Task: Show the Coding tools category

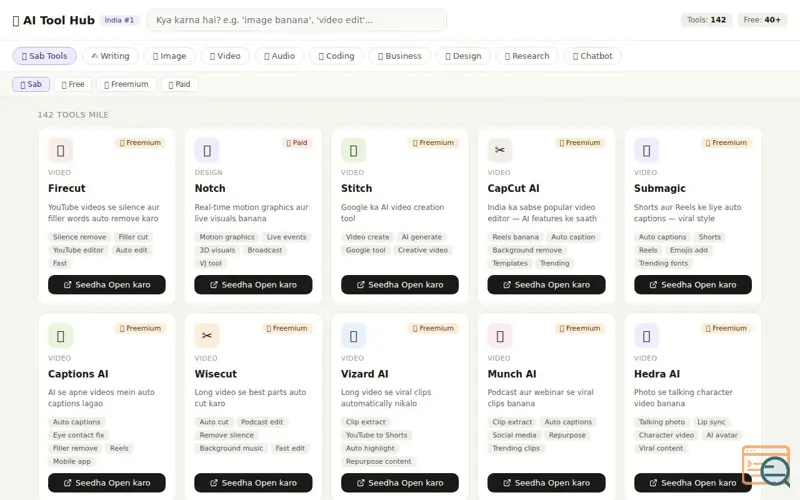Action: 336,56
